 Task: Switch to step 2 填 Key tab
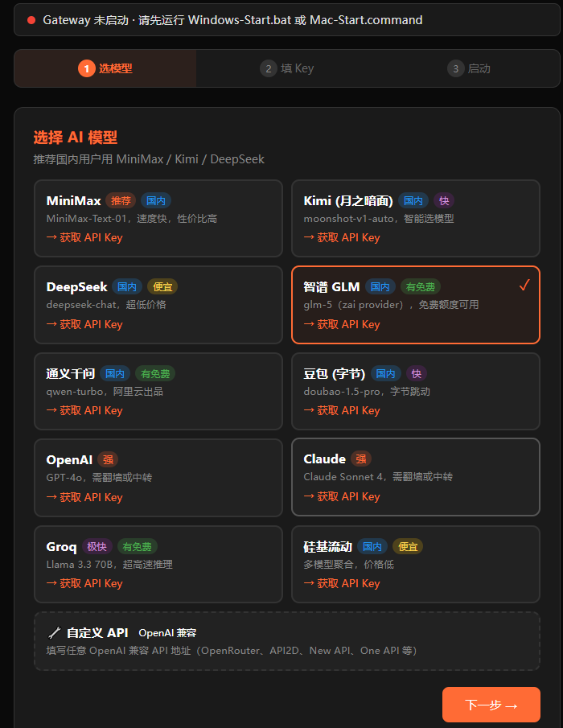pos(287,68)
